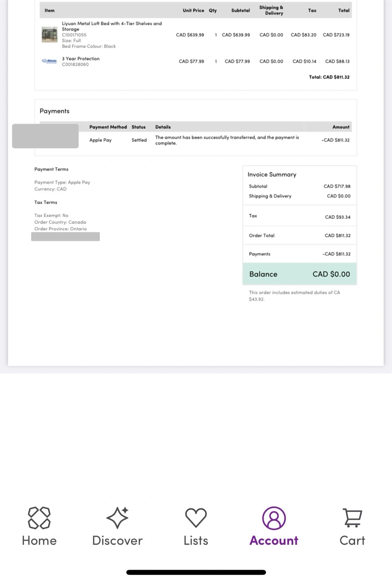Click the Order Total row in Invoice Summary
Viewport: 392px width, 583px height.
[x=300, y=235]
